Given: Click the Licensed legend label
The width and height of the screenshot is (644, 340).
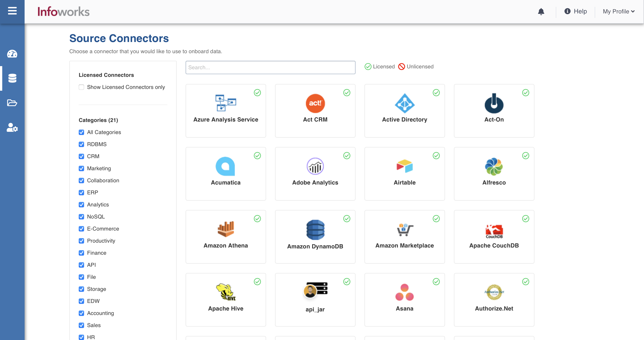Looking at the screenshot, I should 384,66.
